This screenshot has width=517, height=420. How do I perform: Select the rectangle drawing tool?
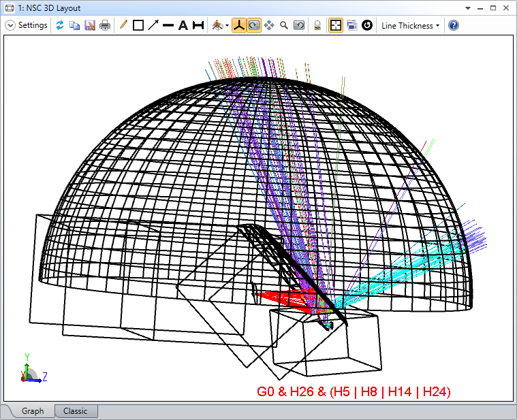[138, 25]
